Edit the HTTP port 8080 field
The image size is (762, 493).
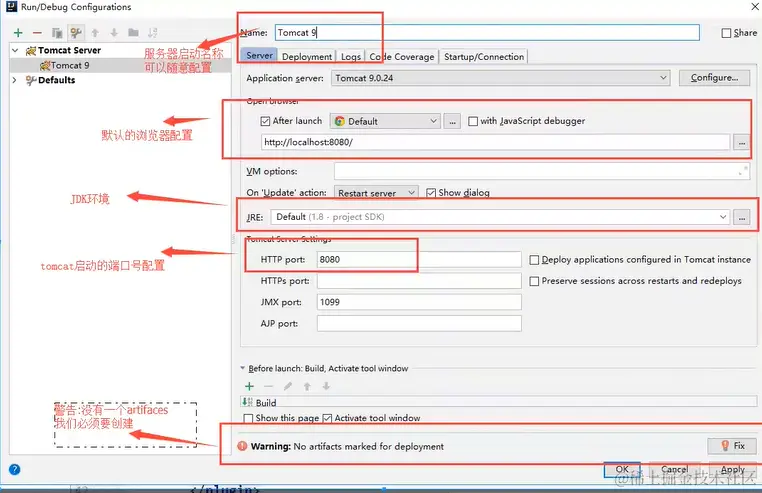(419, 260)
